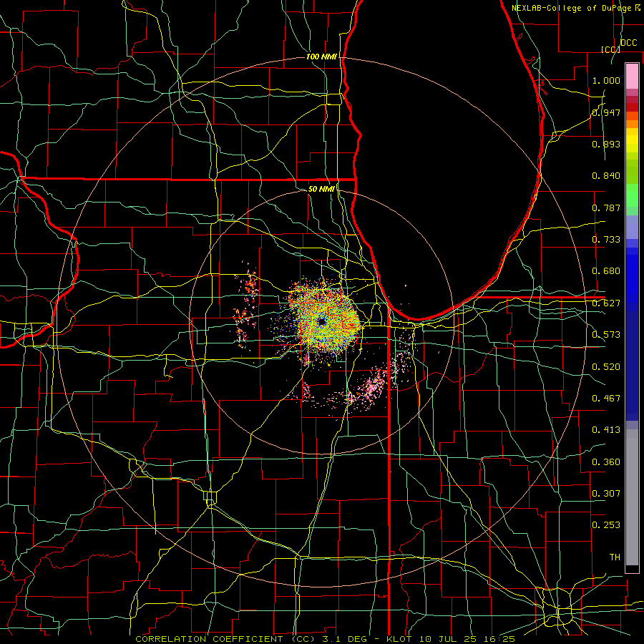Pick the bright green segment of color scale
The image size is (644, 644).
point(632,195)
